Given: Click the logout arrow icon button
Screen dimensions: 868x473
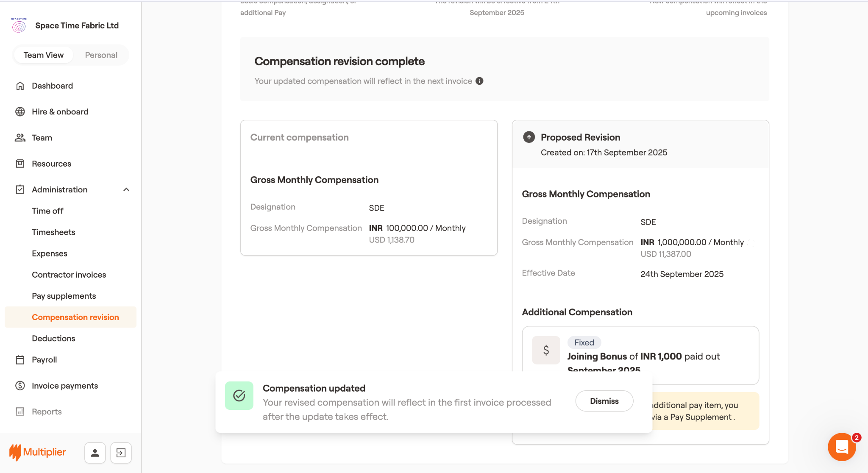Looking at the screenshot, I should 121,453.
